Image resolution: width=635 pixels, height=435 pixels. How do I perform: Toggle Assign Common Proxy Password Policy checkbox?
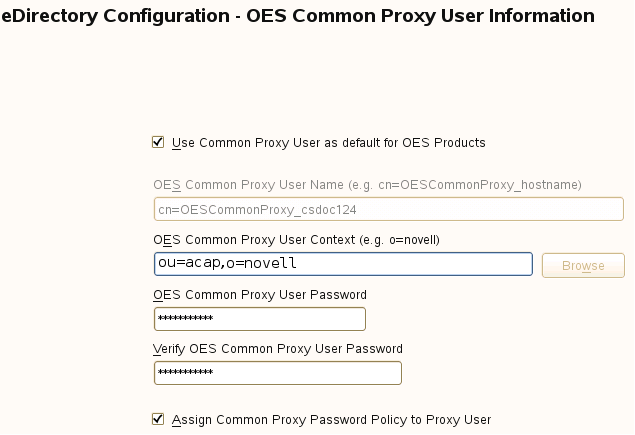coord(158,420)
